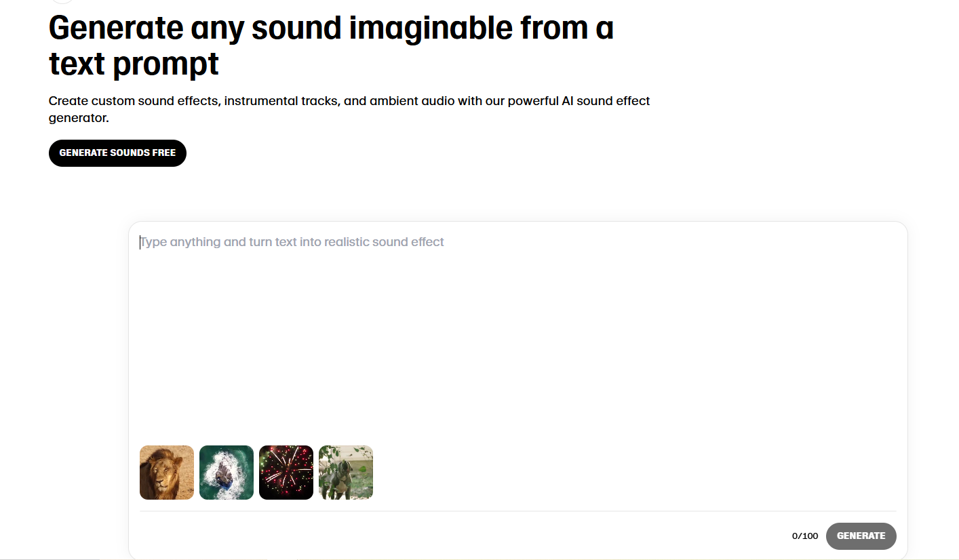Image resolution: width=959 pixels, height=560 pixels.
Task: Click the red and white fireworks burst tile
Action: (x=286, y=473)
